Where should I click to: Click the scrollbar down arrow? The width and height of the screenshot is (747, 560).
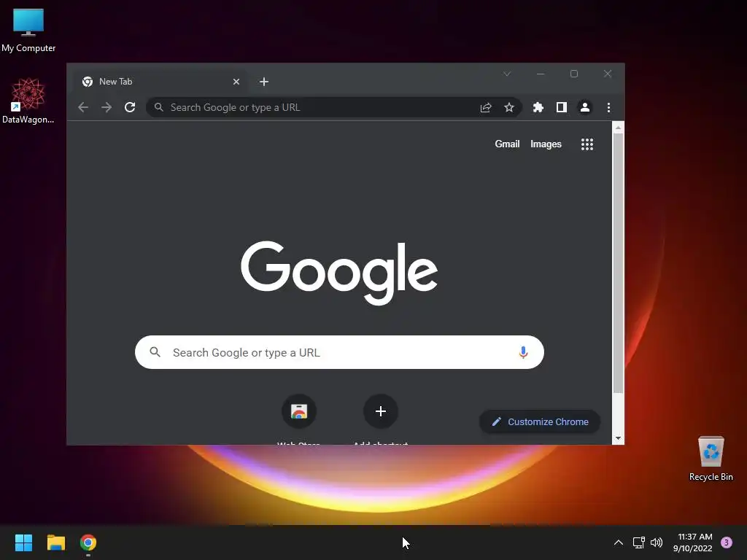point(618,438)
